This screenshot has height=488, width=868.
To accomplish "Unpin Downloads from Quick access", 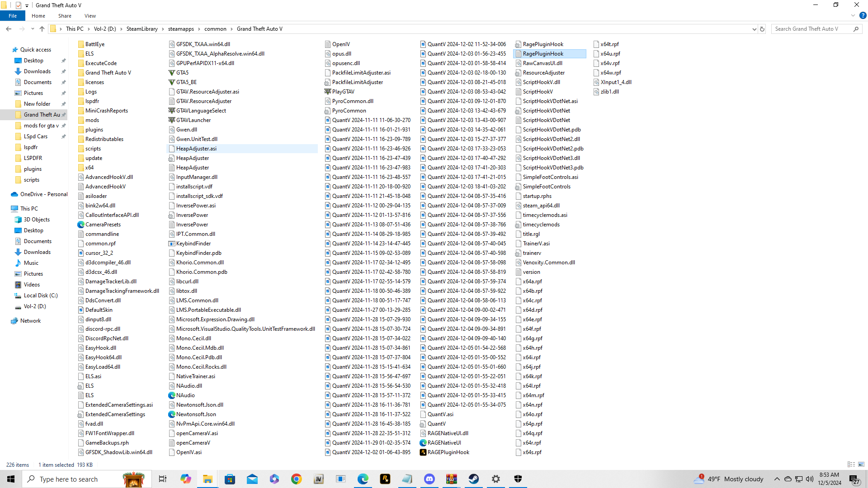I will click(x=63, y=71).
